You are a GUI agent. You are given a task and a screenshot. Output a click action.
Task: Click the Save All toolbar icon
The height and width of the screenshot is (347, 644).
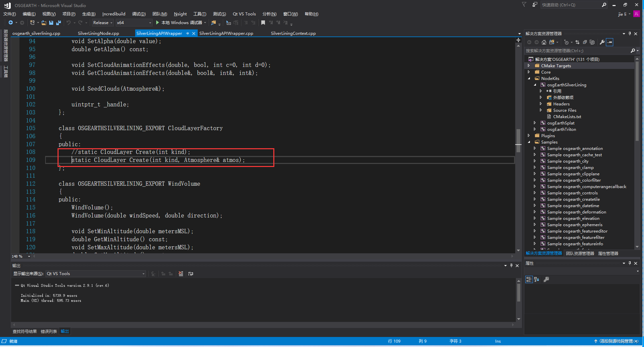point(59,23)
